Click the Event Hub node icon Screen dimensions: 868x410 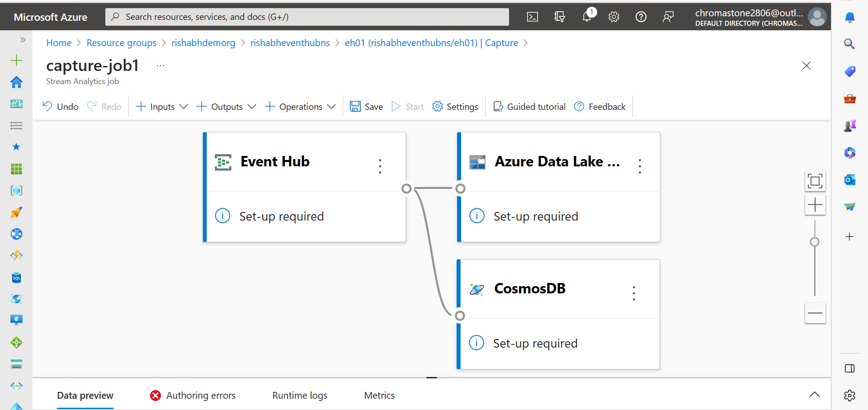(x=223, y=162)
